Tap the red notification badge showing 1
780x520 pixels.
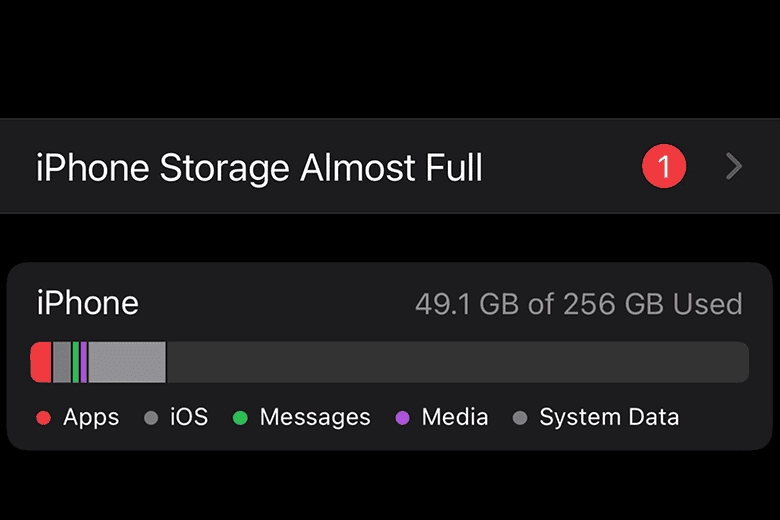664,166
